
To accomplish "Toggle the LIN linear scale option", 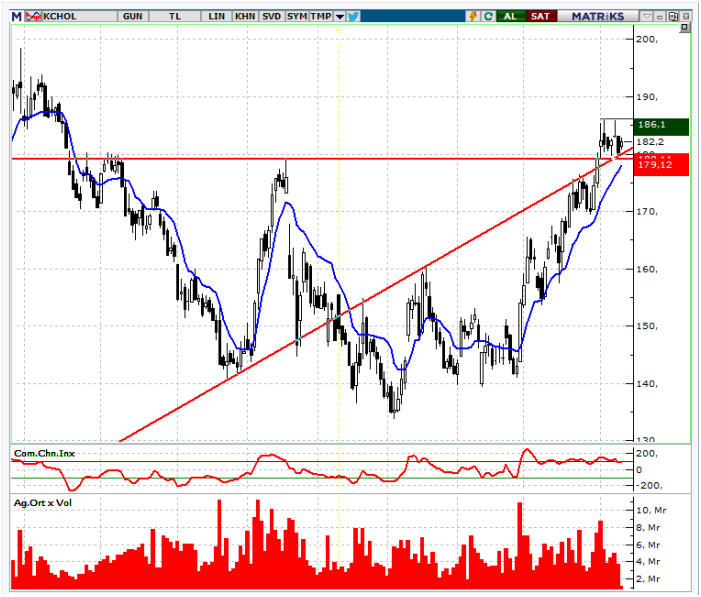I will (215, 16).
